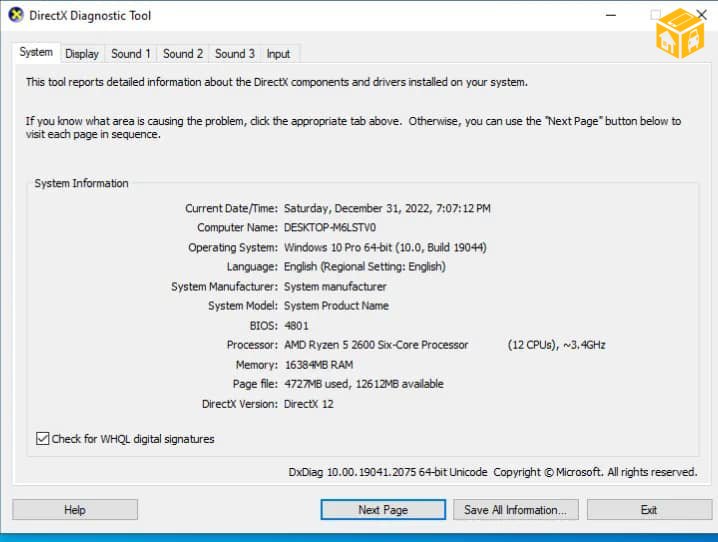The height and width of the screenshot is (542, 718).
Task: Click the Next Page button
Action: click(383, 510)
